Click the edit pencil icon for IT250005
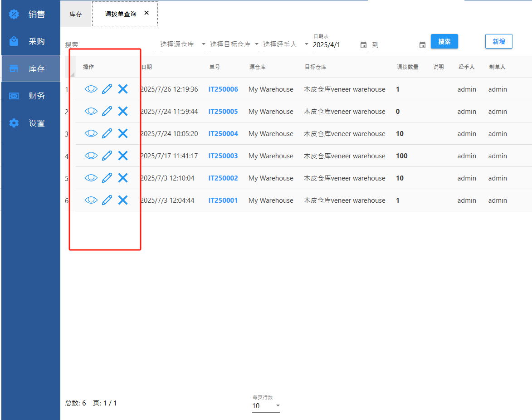532x420 pixels. tap(107, 111)
